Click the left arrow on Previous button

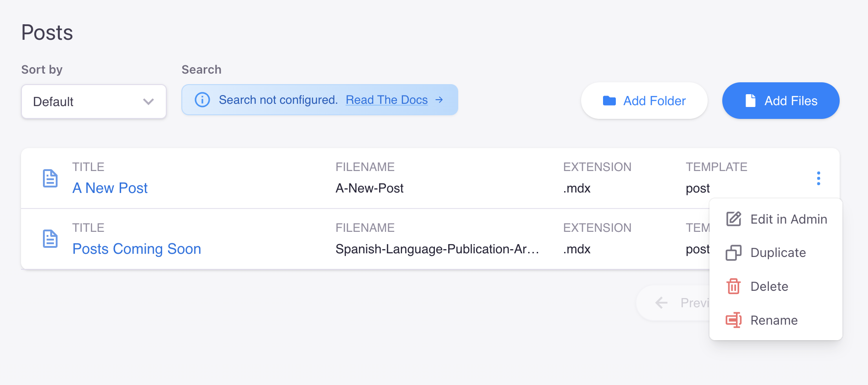[x=662, y=303]
